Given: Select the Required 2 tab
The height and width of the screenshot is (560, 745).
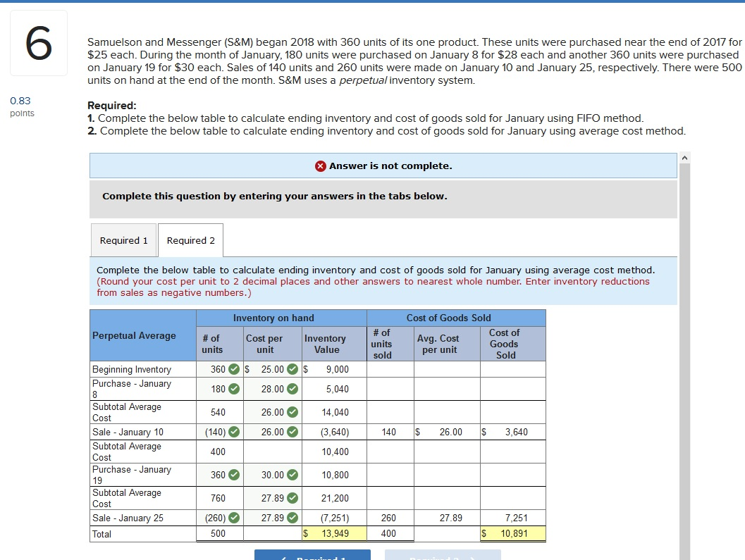Looking at the screenshot, I should tap(190, 239).
